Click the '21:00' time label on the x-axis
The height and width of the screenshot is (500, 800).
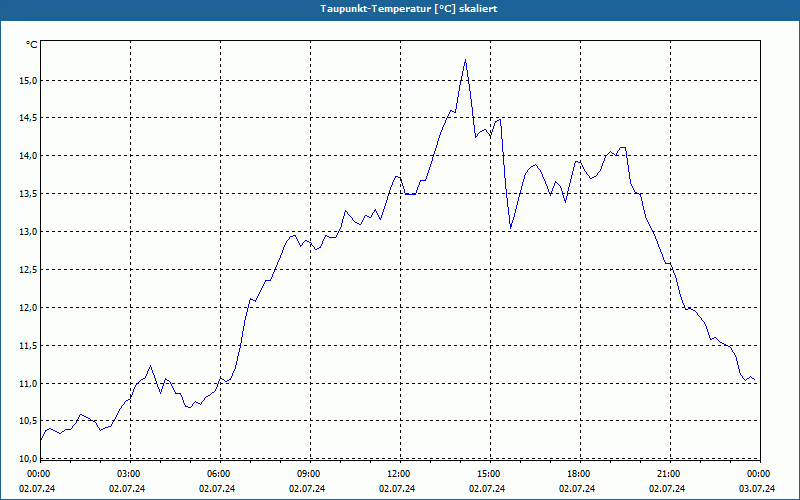(669, 474)
